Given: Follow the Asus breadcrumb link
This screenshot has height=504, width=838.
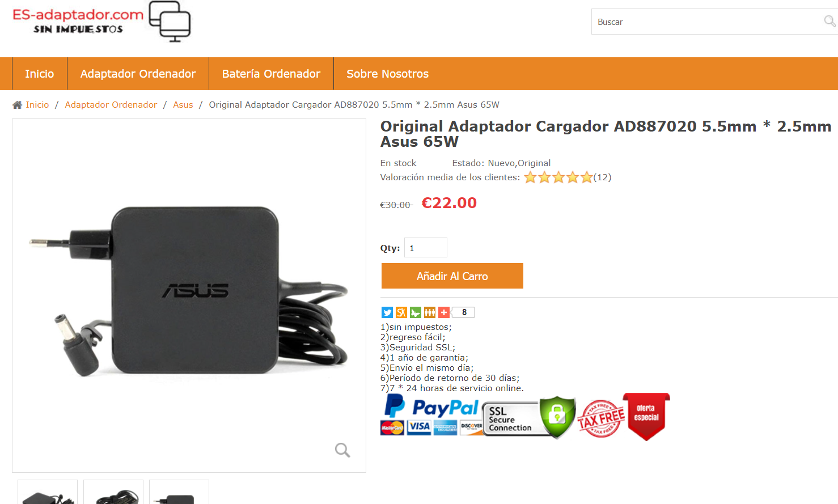Looking at the screenshot, I should [x=183, y=105].
